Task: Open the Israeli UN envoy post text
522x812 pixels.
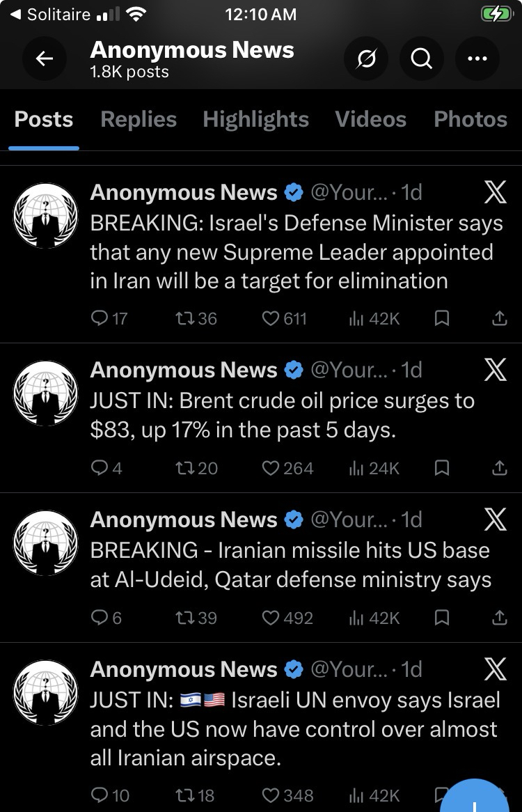Action: pyautogui.click(x=294, y=728)
